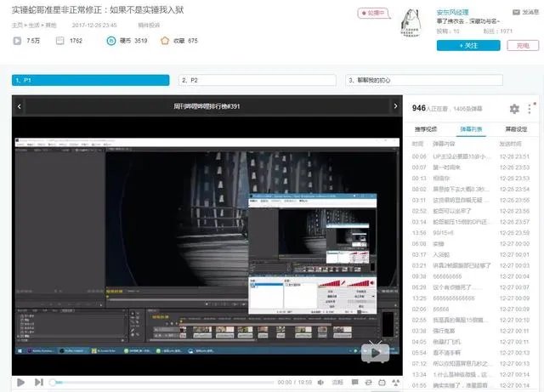
Task: Enter fullscreen mode
Action: point(395,383)
